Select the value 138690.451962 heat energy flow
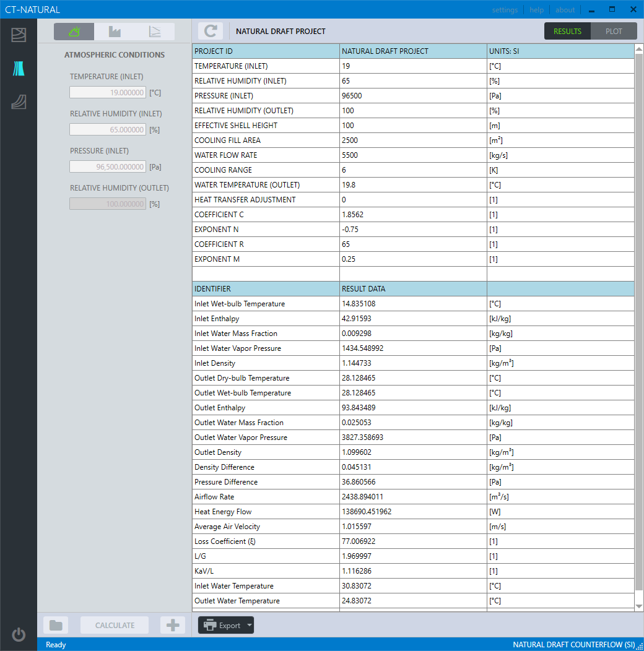 pyautogui.click(x=367, y=512)
